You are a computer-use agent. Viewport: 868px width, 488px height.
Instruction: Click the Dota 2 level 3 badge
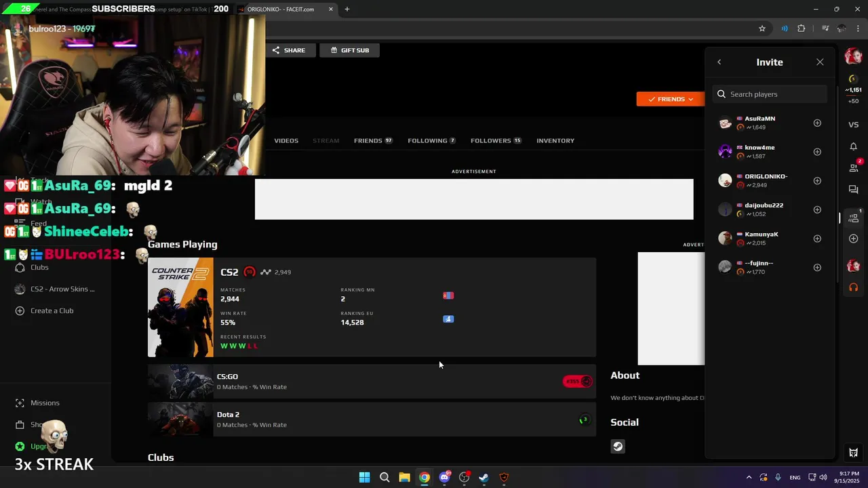coord(583,420)
